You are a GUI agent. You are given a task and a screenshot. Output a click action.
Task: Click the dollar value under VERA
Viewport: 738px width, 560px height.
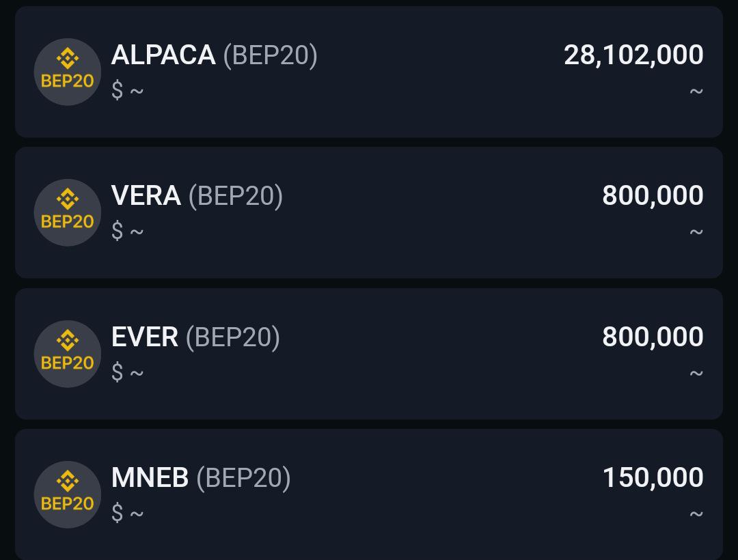point(128,231)
